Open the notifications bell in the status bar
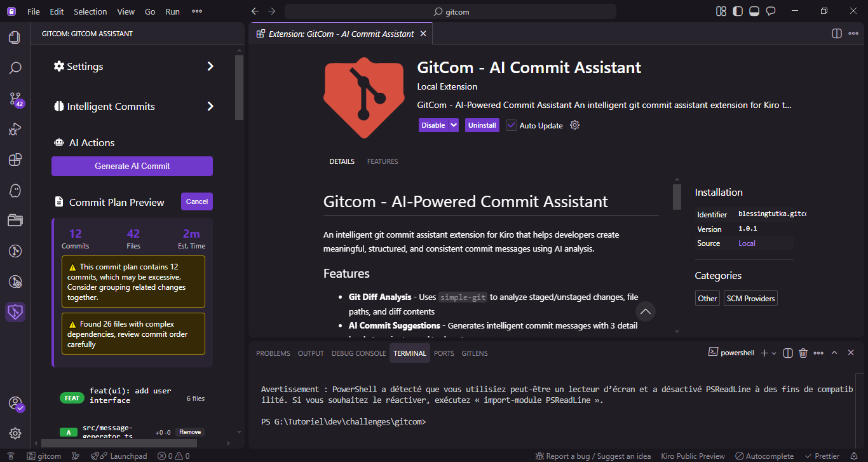Viewport: 868px width, 462px height. pyautogui.click(x=853, y=456)
